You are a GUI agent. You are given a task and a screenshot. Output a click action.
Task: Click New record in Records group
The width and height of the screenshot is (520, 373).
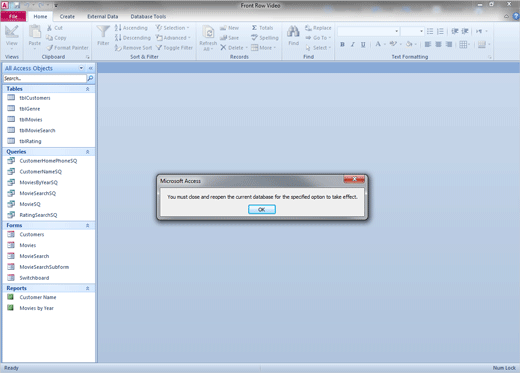[x=229, y=28]
